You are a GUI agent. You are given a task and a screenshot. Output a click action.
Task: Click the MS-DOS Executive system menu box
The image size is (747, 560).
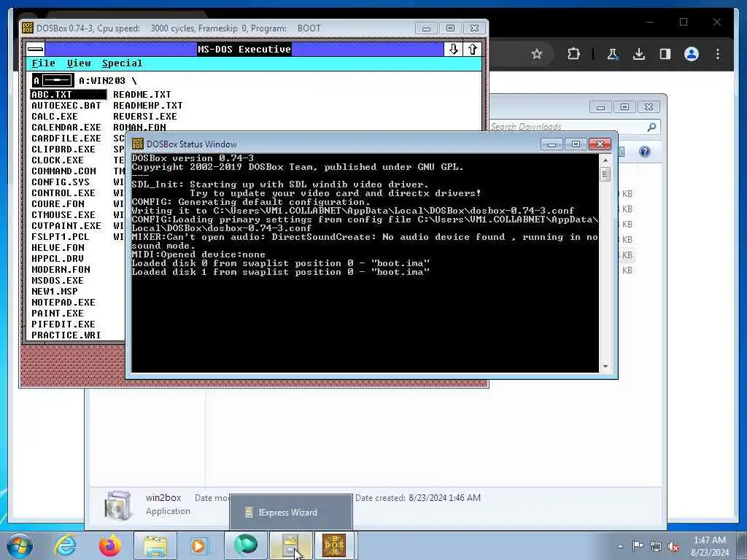pos(35,49)
